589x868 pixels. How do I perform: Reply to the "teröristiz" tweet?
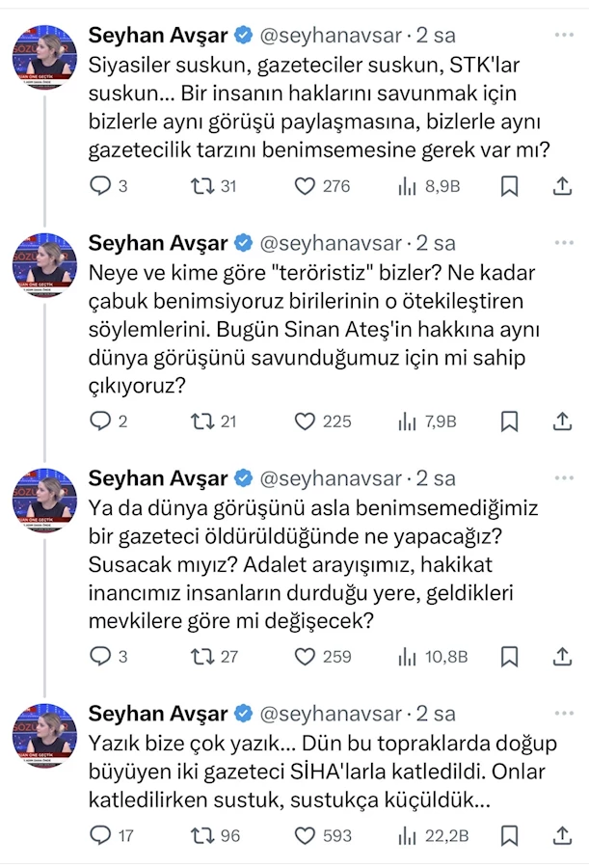(x=101, y=421)
